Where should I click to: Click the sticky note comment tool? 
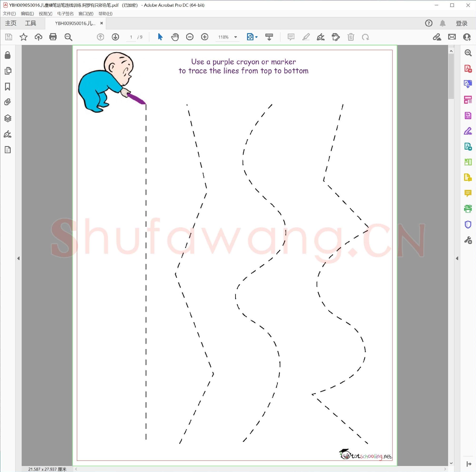pos(291,37)
